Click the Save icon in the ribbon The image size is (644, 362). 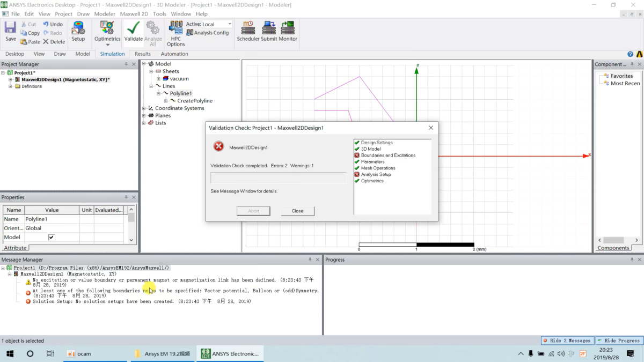(x=10, y=28)
